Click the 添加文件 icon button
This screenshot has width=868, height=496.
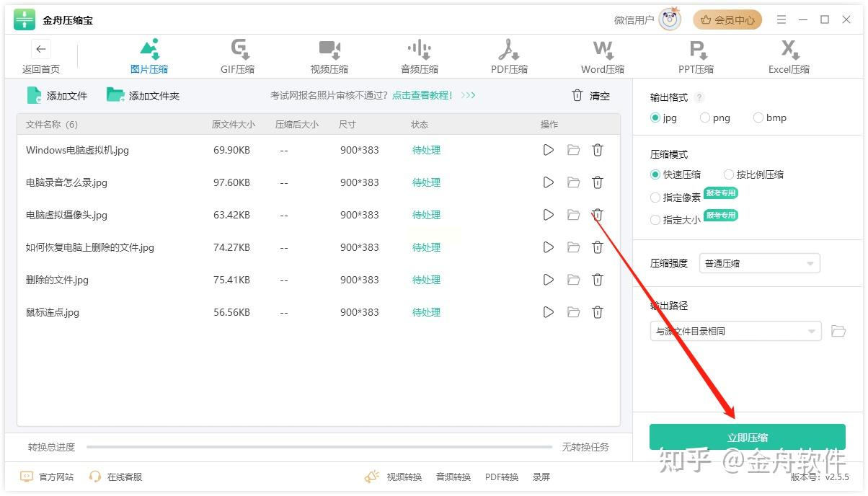tap(35, 95)
